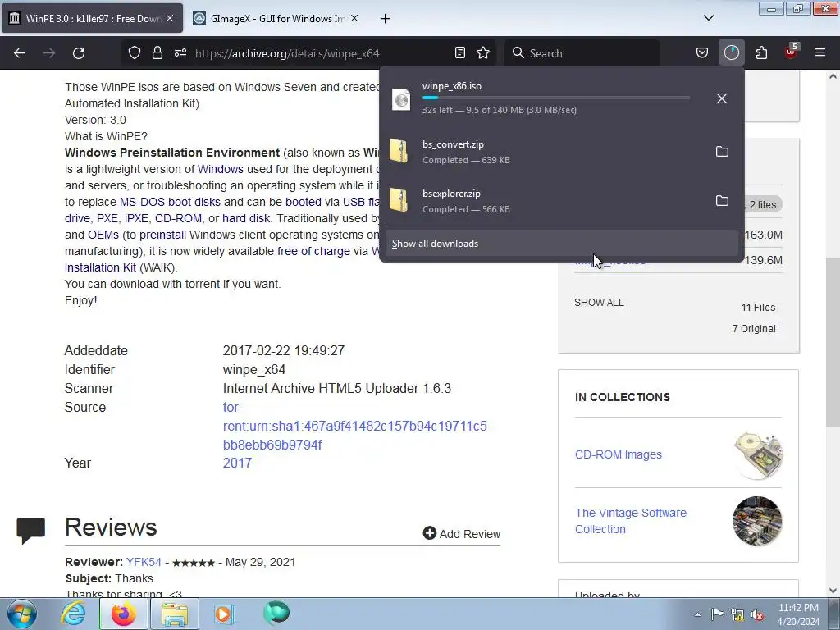840x630 pixels.
Task: Open the tracking protection shield icon
Action: tap(135, 53)
